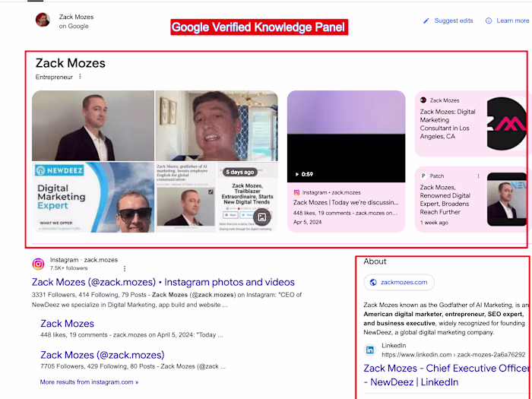Open the NewDeez Digital Marketing Expert image
The image size is (532, 399).
pyautogui.click(x=93, y=198)
